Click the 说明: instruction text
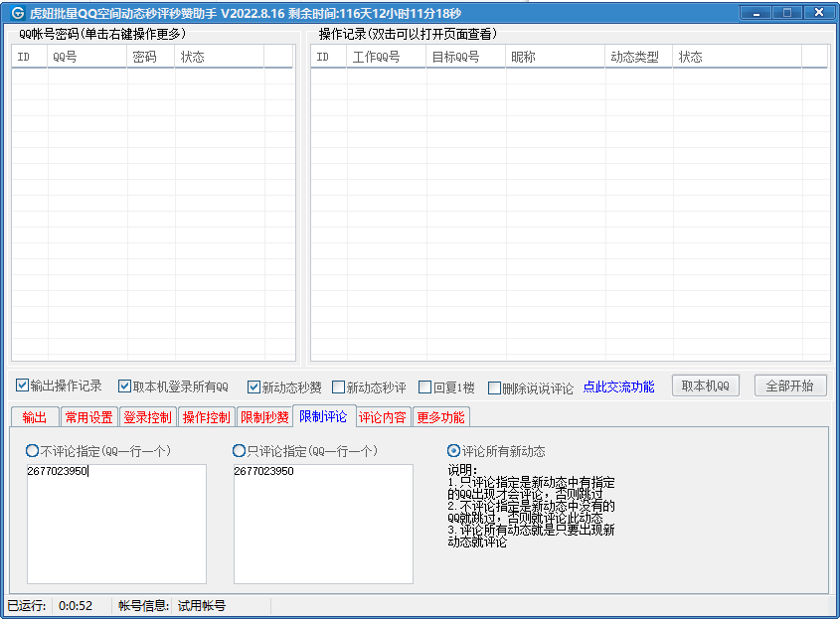This screenshot has width=840, height=619. pyautogui.click(x=463, y=470)
